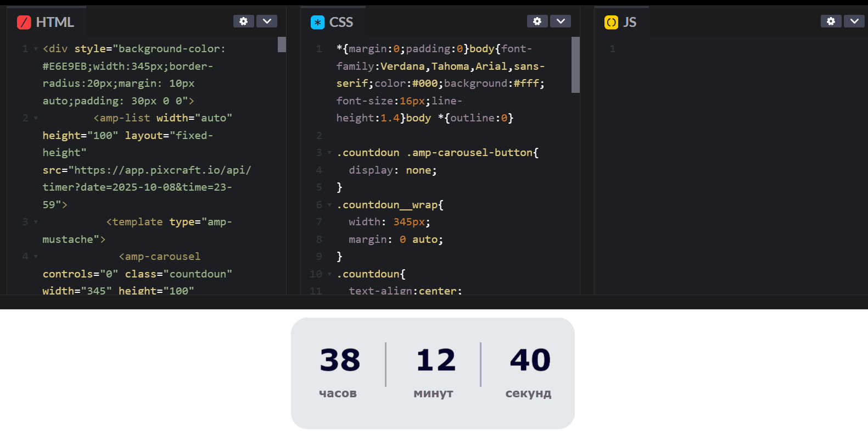The image size is (868, 433).
Task: Collapse the div block at HTML line 1
Action: point(36,49)
